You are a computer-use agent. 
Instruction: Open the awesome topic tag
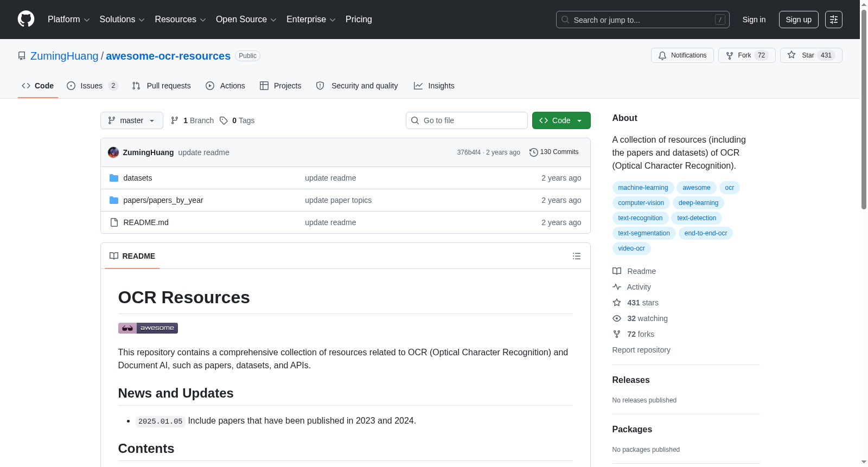(x=696, y=188)
